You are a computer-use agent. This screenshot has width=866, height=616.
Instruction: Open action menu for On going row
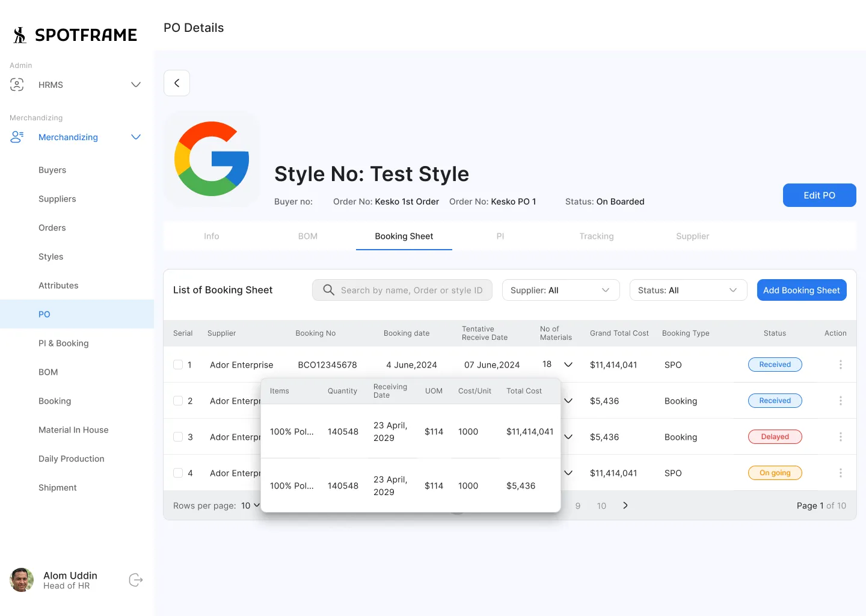(x=840, y=473)
